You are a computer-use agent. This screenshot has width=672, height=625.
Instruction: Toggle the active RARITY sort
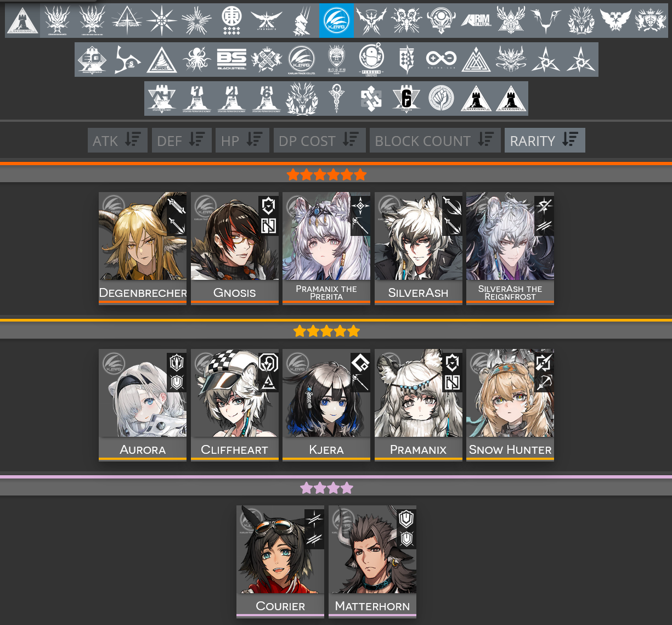pyautogui.click(x=545, y=140)
